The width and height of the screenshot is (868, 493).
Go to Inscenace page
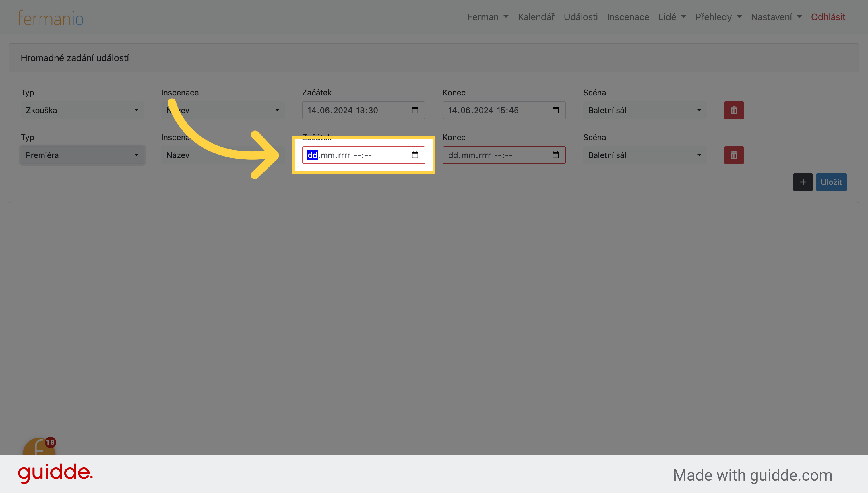click(628, 17)
